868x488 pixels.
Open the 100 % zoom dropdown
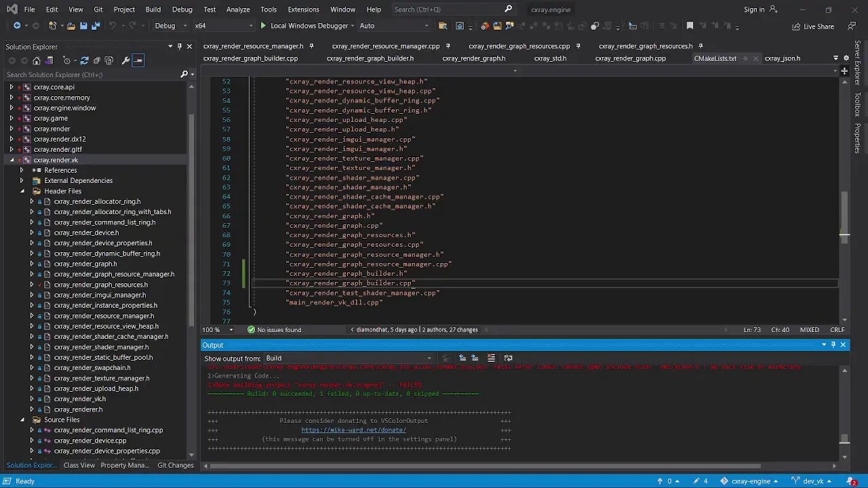[231, 329]
